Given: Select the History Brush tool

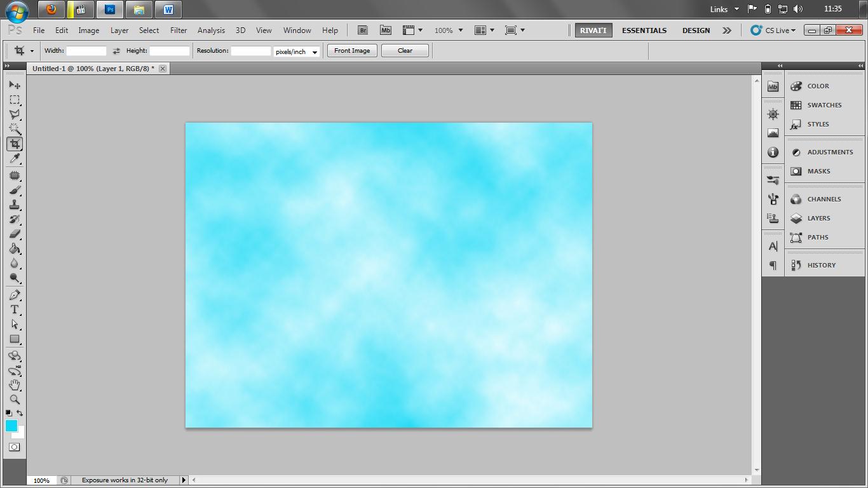Looking at the screenshot, I should (15, 219).
